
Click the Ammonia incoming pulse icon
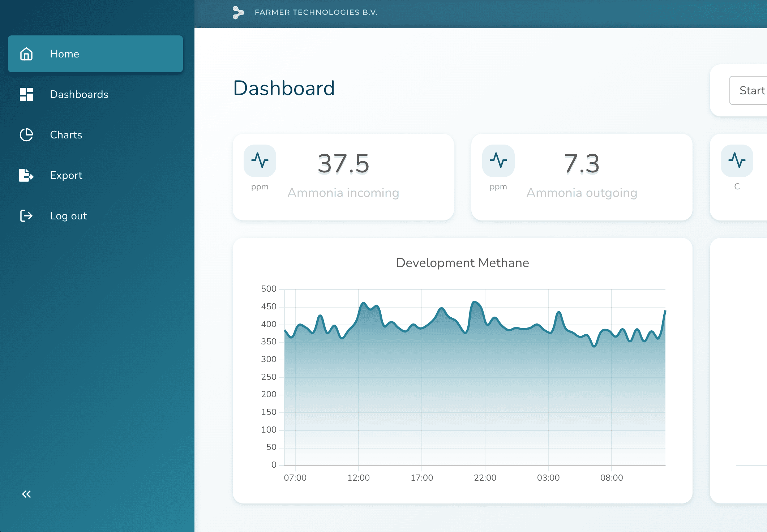click(x=260, y=160)
